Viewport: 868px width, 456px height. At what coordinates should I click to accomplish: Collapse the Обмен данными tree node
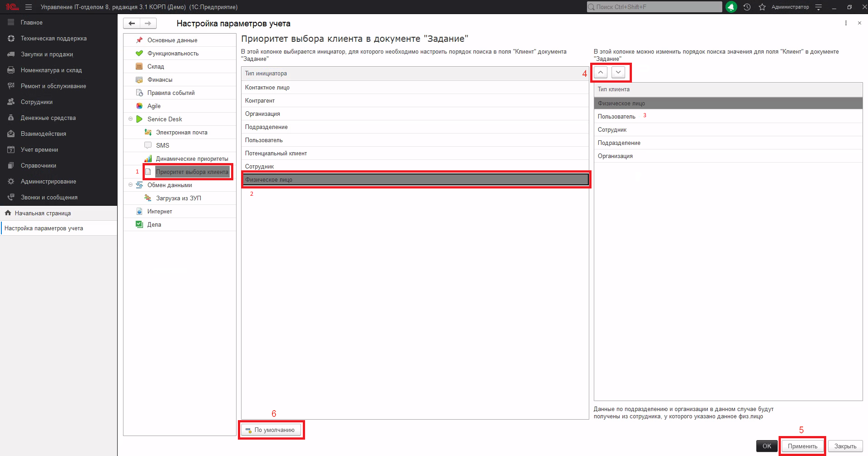[x=131, y=185]
